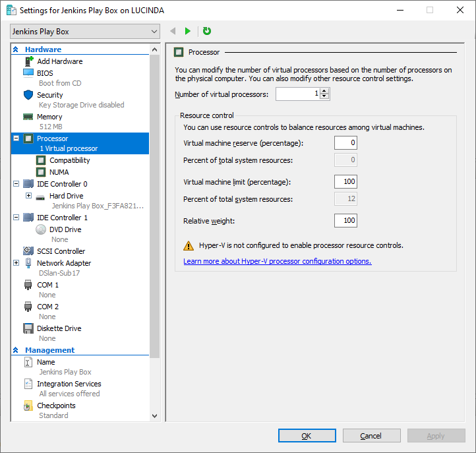The height and width of the screenshot is (453, 476).
Task: Expand the Hard Drive node
Action: click(28, 196)
